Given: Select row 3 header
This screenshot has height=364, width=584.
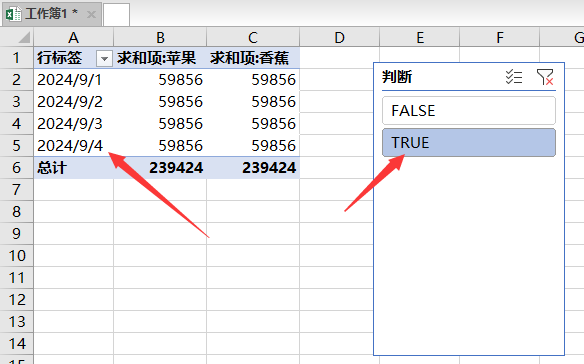Looking at the screenshot, I should pyautogui.click(x=16, y=102).
